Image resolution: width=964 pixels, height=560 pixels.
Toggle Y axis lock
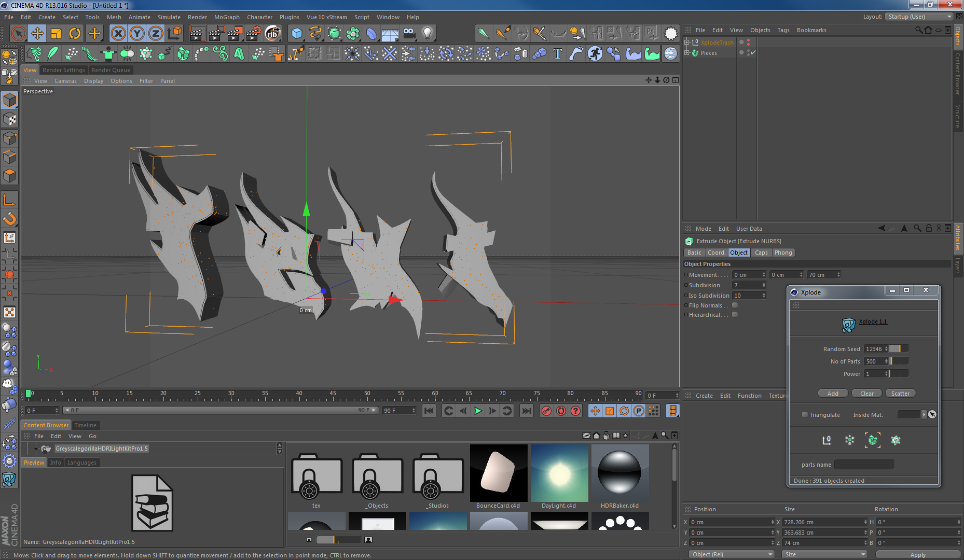[x=137, y=34]
